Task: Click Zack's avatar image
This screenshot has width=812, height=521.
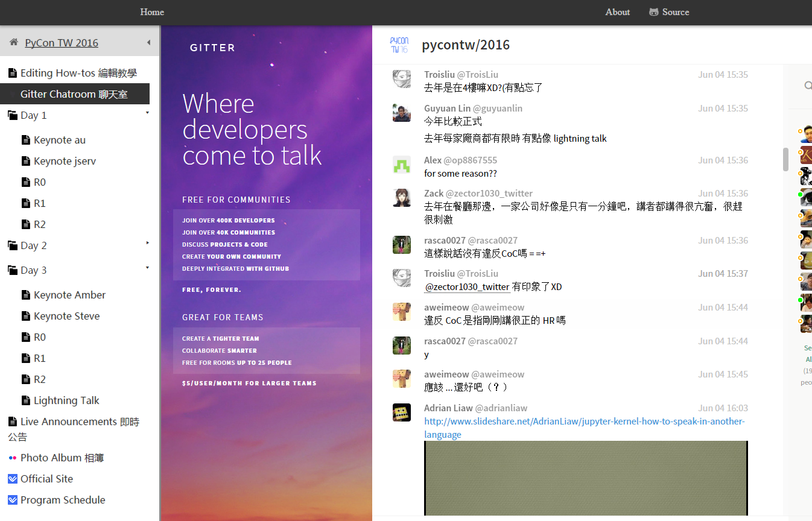Action: 402,198
